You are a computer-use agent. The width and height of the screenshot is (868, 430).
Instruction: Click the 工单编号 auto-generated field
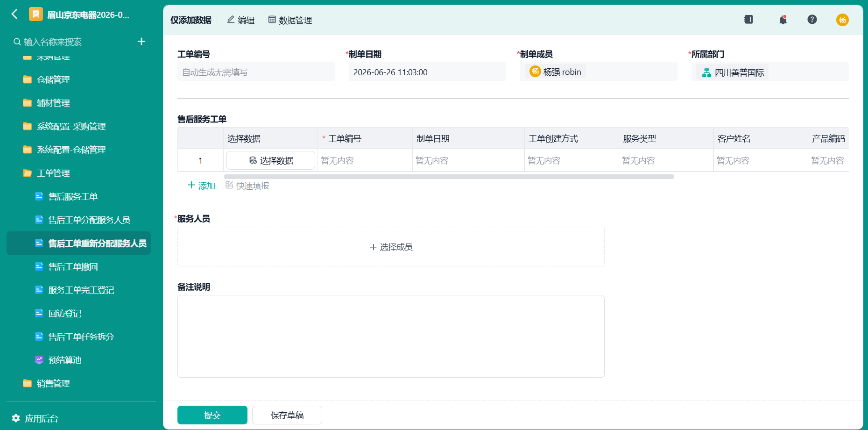256,72
